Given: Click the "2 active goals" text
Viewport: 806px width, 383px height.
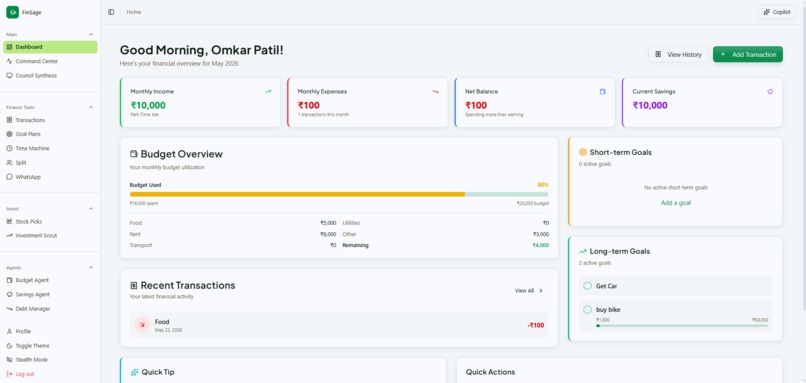Looking at the screenshot, I should point(595,263).
